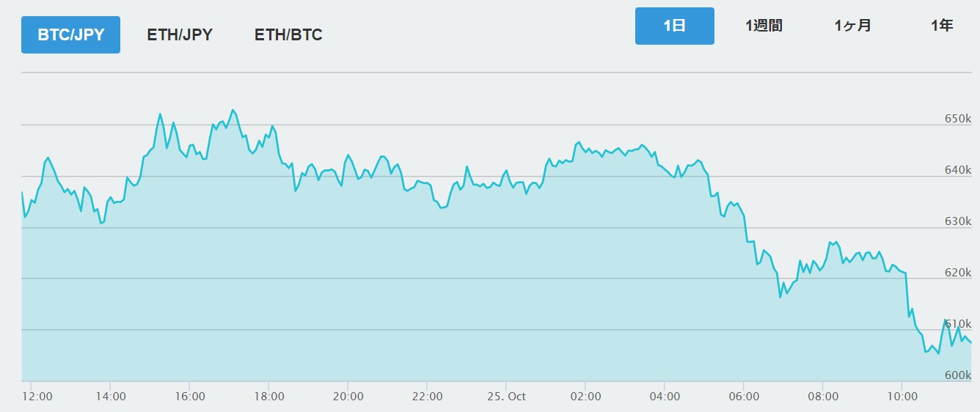Switch the chart range to 1週間
980x412 pixels.
click(764, 26)
